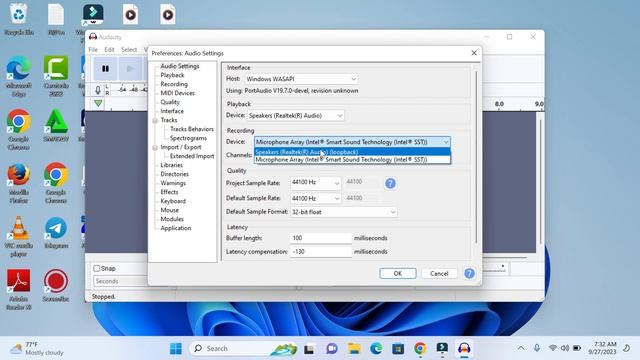
Task: Open Mozilla Firefox desktop shortcut
Action: pyautogui.click(x=19, y=183)
